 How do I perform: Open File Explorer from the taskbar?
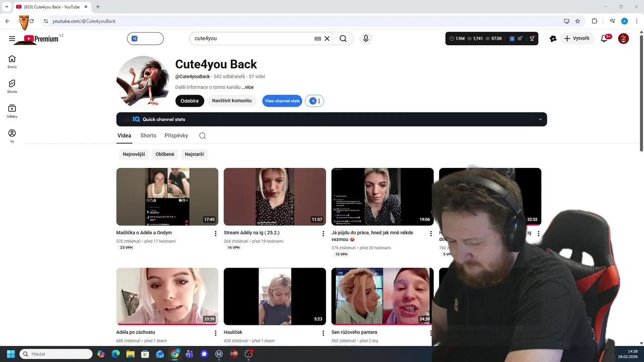[130, 354]
